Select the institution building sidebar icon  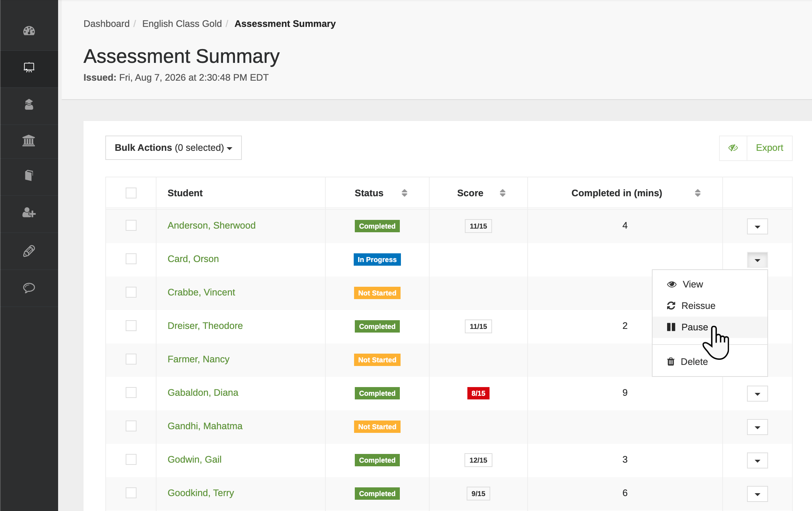point(29,141)
